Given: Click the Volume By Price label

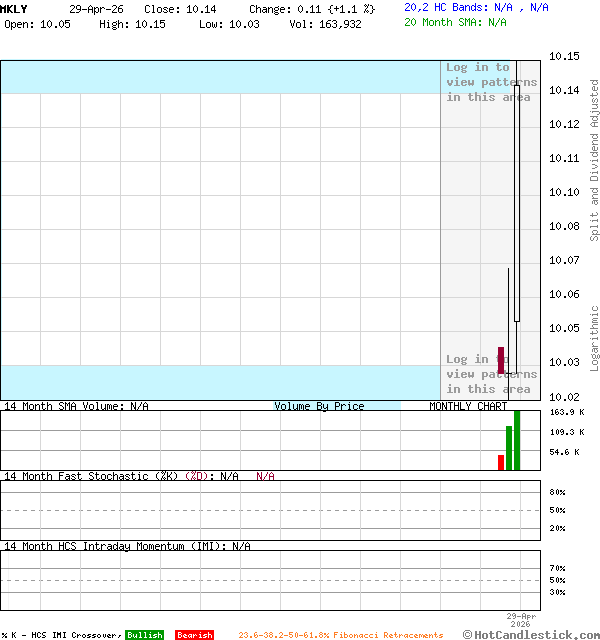Looking at the screenshot, I should click(x=319, y=406).
